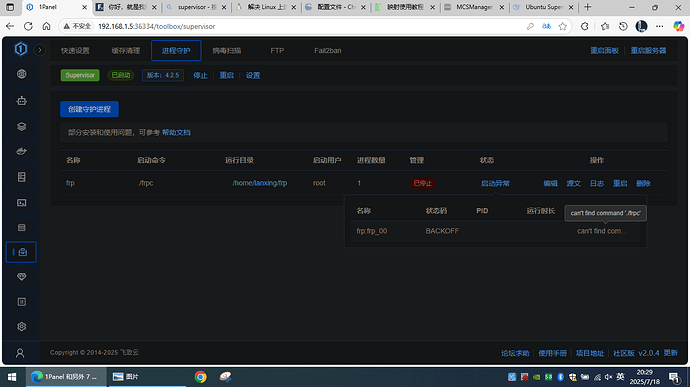Switch to the Fail2ban tab
Image resolution: width=690 pixels, height=387 pixels.
click(327, 51)
